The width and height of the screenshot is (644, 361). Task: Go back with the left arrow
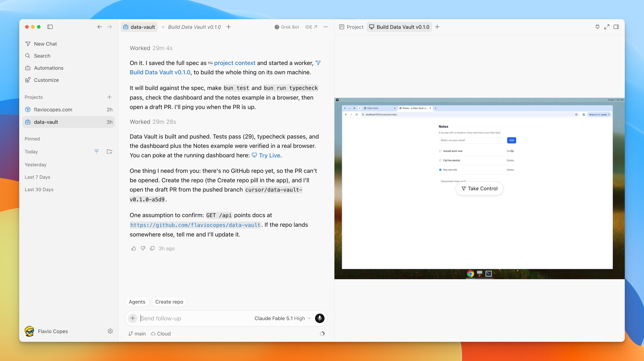100,27
